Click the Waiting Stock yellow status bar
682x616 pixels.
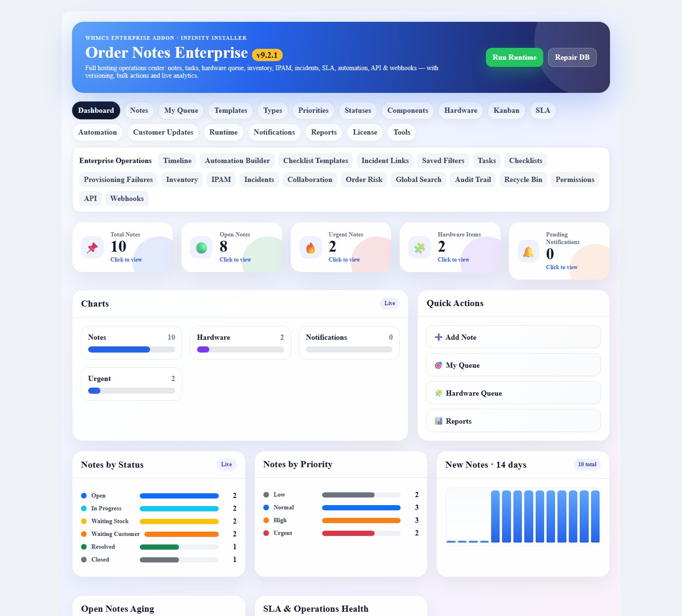(179, 521)
